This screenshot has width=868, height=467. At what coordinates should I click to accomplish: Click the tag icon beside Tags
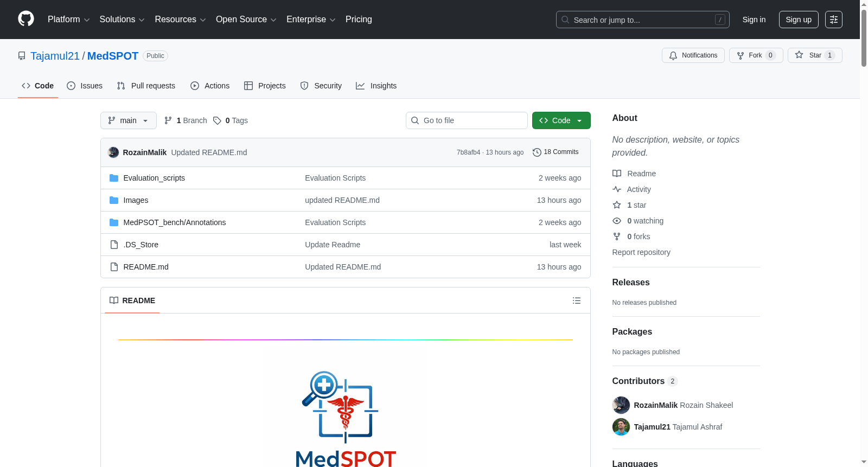[217, 120]
